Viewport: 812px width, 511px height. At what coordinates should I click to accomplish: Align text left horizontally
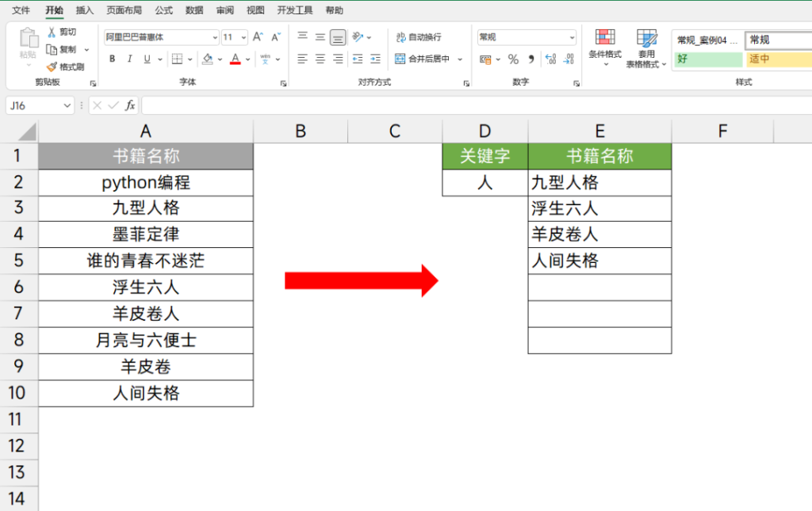tap(302, 59)
